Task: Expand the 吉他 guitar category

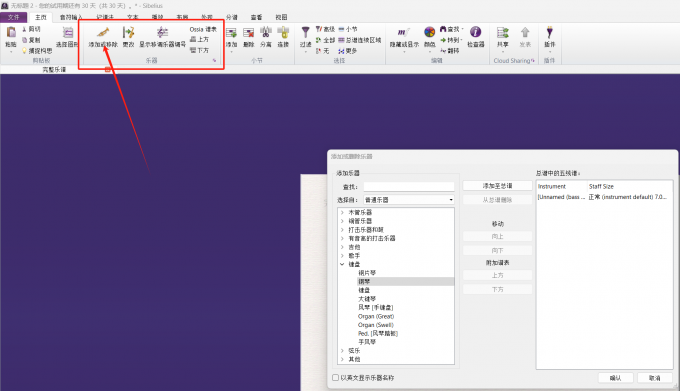Action: click(342, 247)
